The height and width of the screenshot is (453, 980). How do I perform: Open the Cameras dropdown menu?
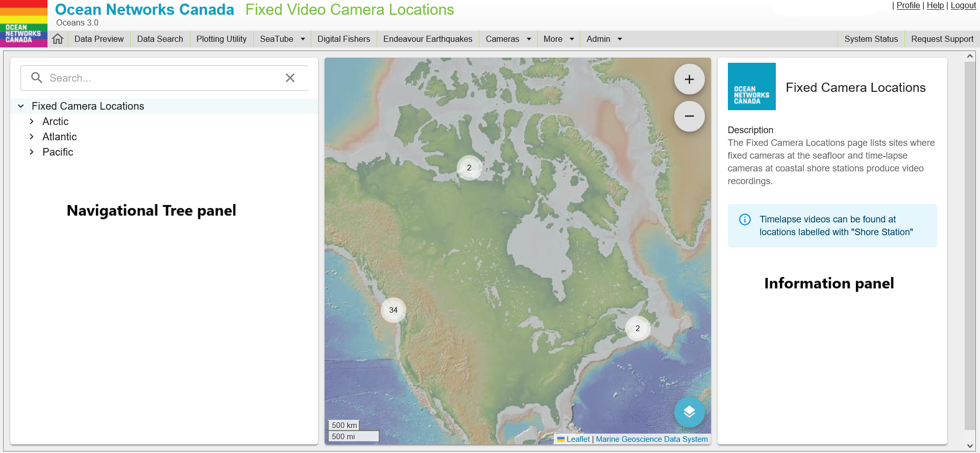click(508, 39)
